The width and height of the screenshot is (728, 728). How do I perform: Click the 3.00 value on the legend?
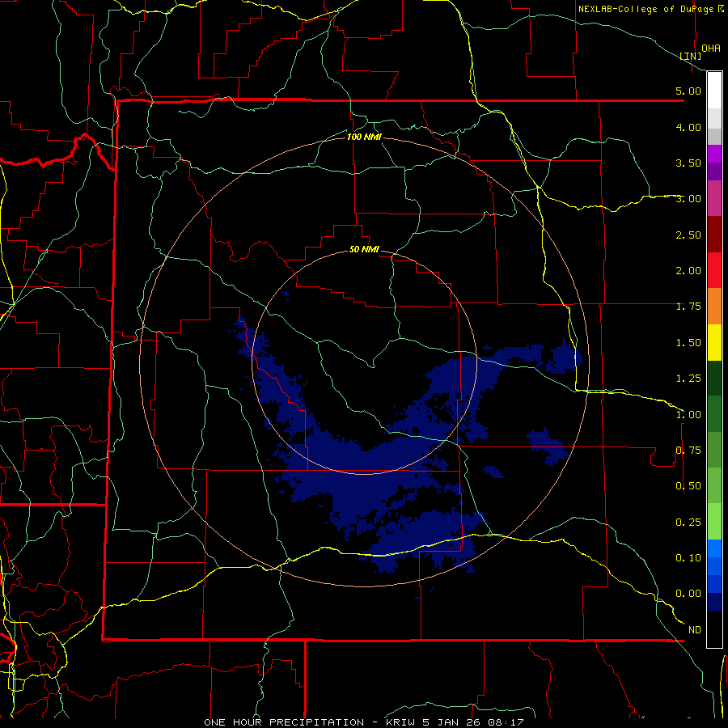pyautogui.click(x=688, y=199)
